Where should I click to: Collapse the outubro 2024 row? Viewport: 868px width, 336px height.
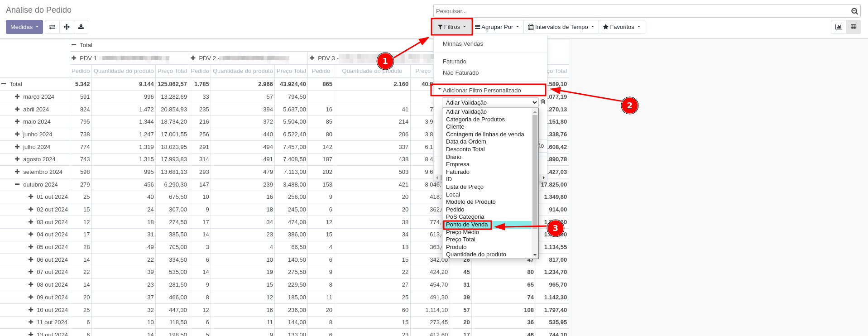17,184
